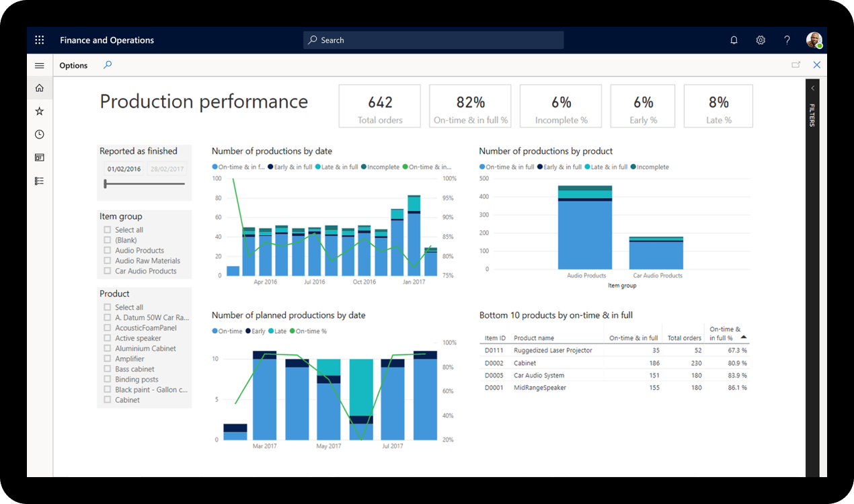Open the user profile avatar menu
Image resolution: width=854 pixels, height=504 pixels.
(x=814, y=40)
